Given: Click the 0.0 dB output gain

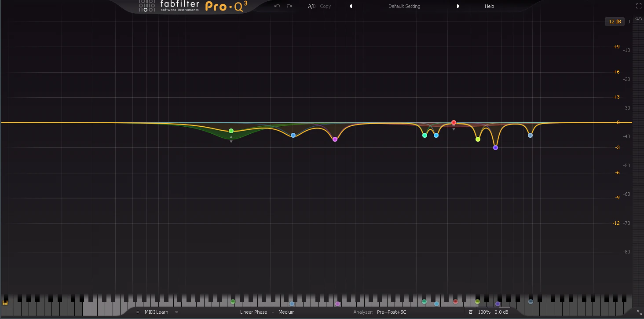Looking at the screenshot, I should click(x=501, y=312).
